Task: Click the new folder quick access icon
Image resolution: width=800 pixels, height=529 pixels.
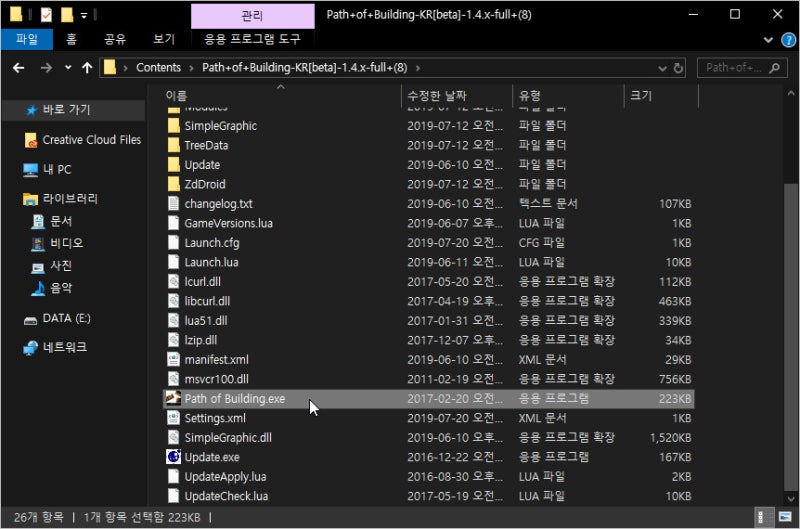Action: pyautogui.click(x=67, y=14)
